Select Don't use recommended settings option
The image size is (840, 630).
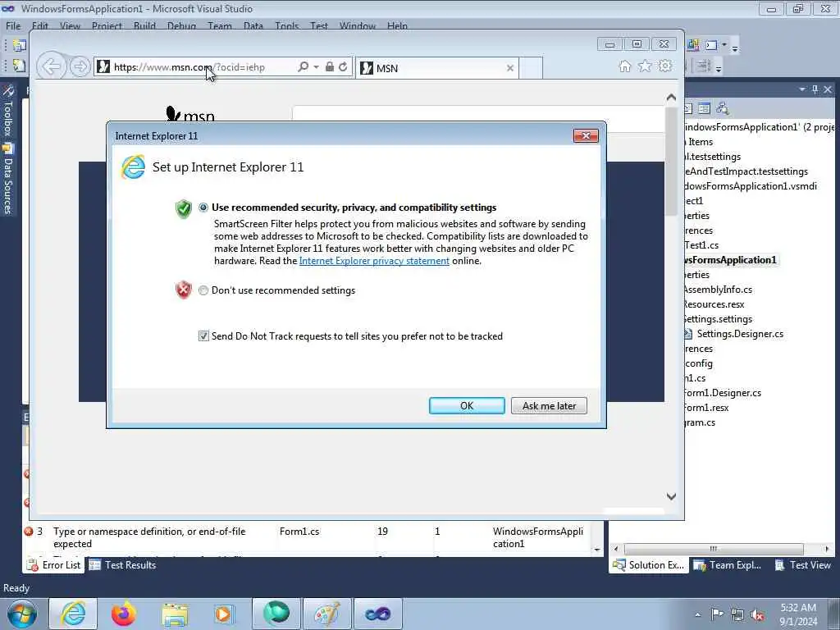tap(203, 290)
